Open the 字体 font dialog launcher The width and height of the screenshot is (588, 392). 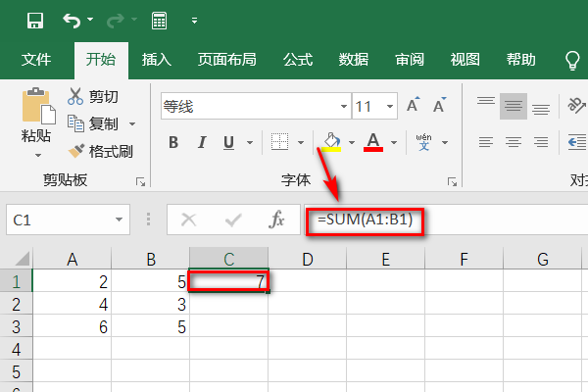click(452, 182)
